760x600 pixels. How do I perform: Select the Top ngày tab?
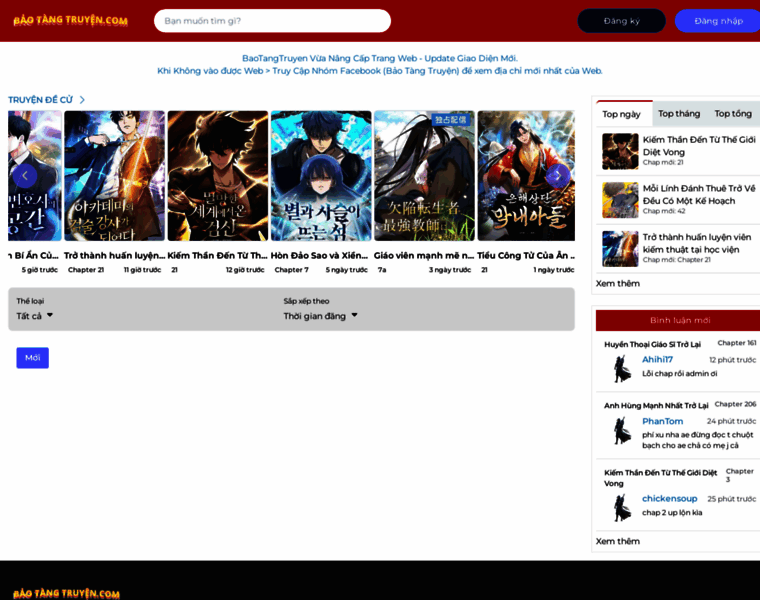(621, 114)
